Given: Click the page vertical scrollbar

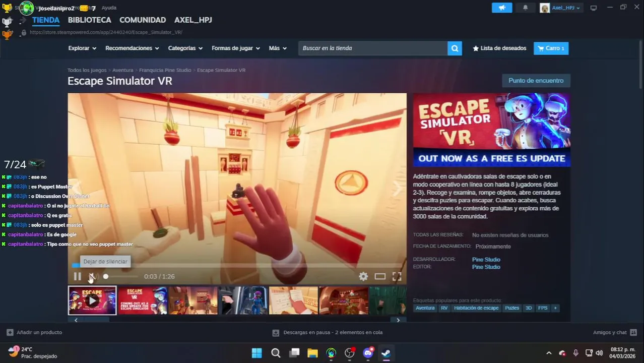Looking at the screenshot, I should (x=641, y=66).
